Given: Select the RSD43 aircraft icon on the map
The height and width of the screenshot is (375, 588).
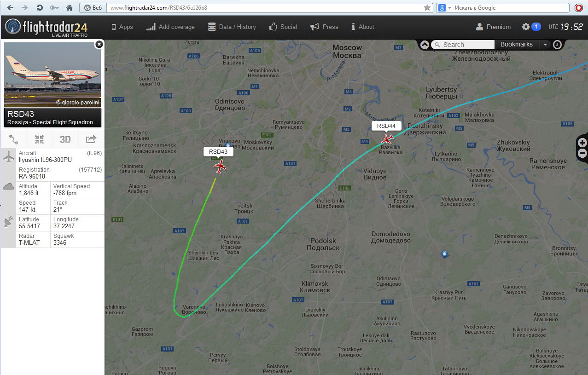Looking at the screenshot, I should [220, 167].
